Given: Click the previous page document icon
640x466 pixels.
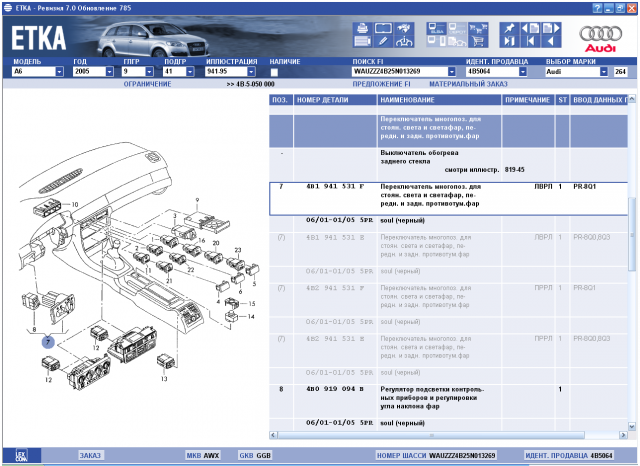Looking at the screenshot, I should [x=530, y=28].
